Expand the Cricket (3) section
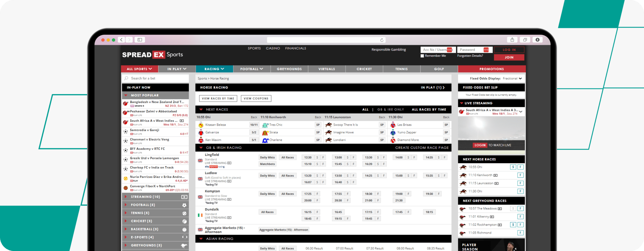Screen dimensions: 644x251 tap(126, 221)
